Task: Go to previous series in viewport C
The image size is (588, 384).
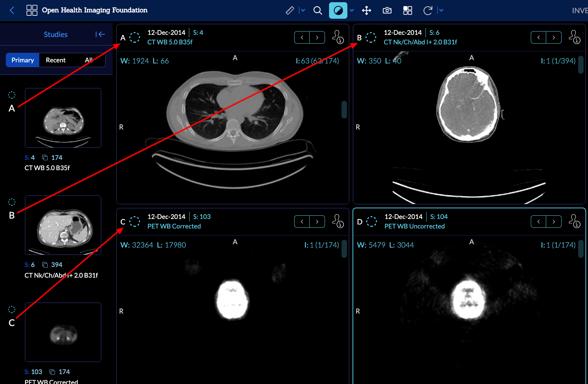Action: [x=302, y=222]
